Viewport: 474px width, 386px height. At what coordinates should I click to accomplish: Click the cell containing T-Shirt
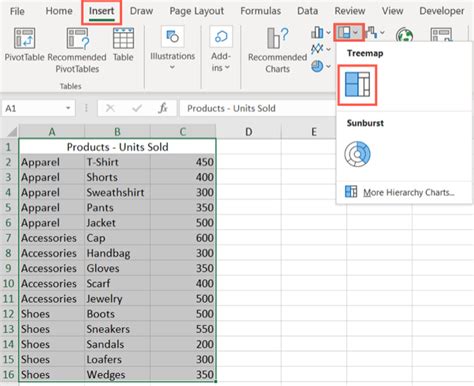pos(117,162)
